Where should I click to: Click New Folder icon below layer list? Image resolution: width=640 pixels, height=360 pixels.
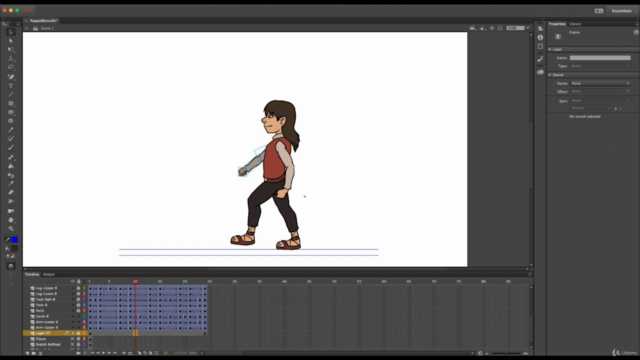(x=33, y=353)
